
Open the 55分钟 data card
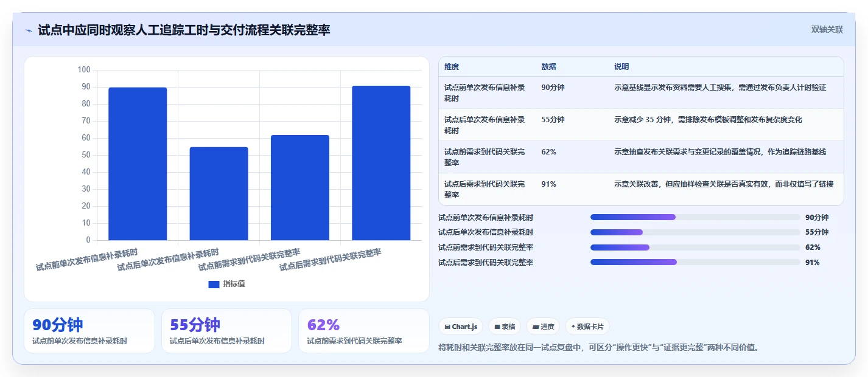226,331
